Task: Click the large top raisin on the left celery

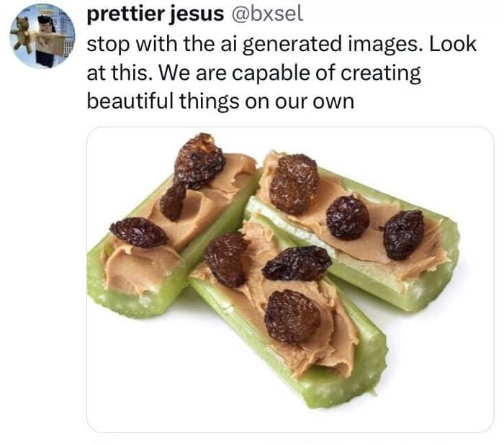Action: pos(198,160)
